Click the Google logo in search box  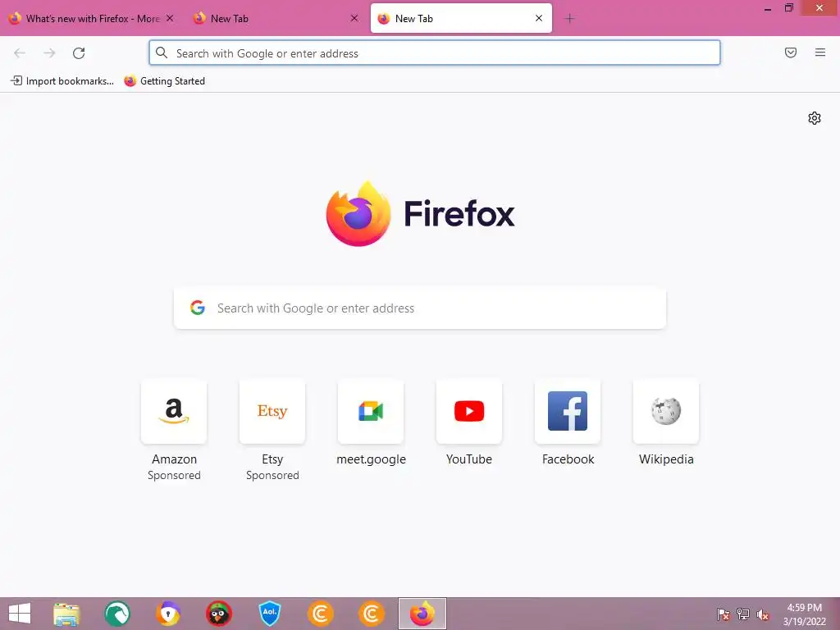(198, 308)
